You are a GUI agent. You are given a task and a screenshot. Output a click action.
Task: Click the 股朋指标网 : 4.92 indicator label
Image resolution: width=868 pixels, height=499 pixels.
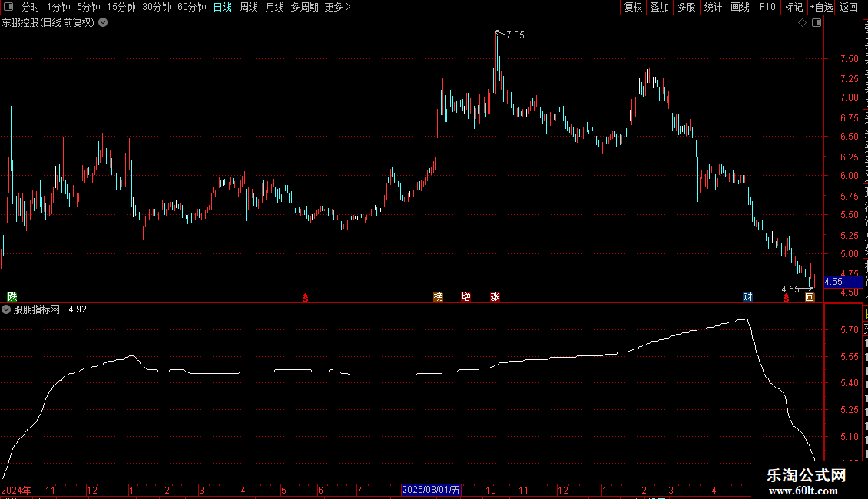51,309
